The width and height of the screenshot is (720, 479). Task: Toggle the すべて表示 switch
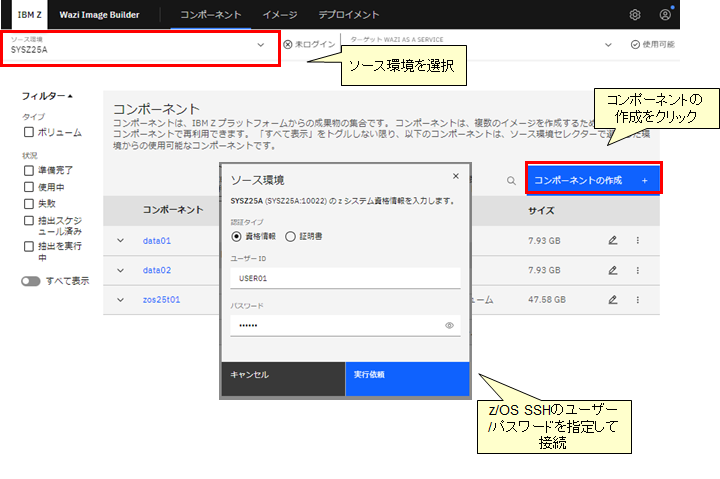31,281
